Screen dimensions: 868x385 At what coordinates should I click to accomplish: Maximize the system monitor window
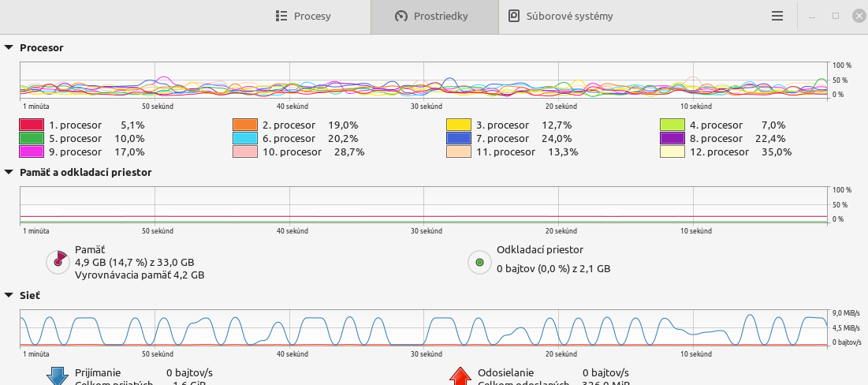[x=835, y=16]
